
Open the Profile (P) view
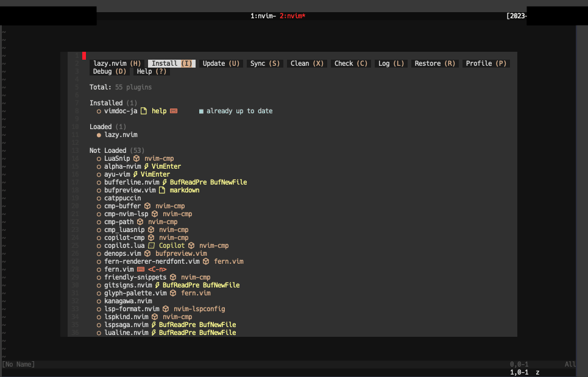pyautogui.click(x=486, y=63)
